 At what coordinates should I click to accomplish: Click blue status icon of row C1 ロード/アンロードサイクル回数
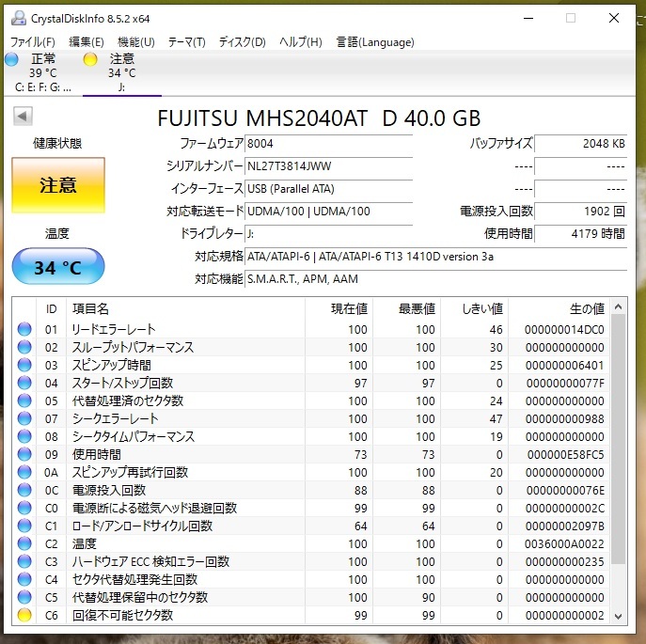tap(24, 526)
